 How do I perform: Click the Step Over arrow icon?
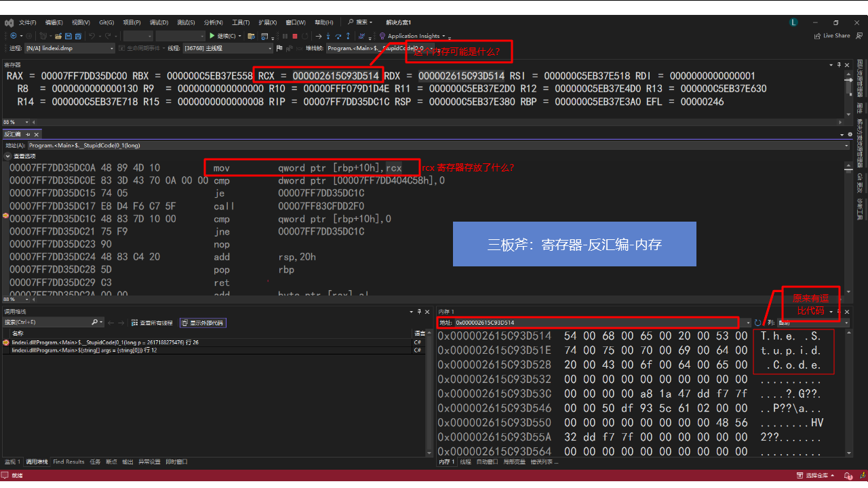click(338, 36)
